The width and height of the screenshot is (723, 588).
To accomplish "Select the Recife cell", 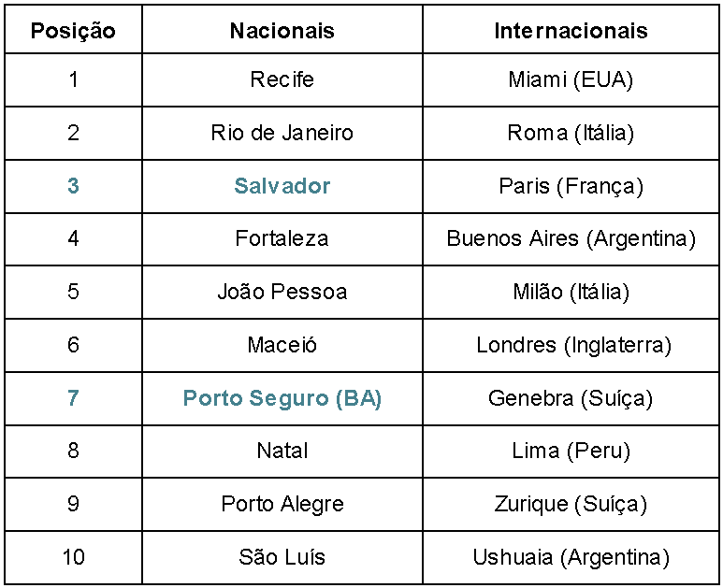I will tap(282, 79).
